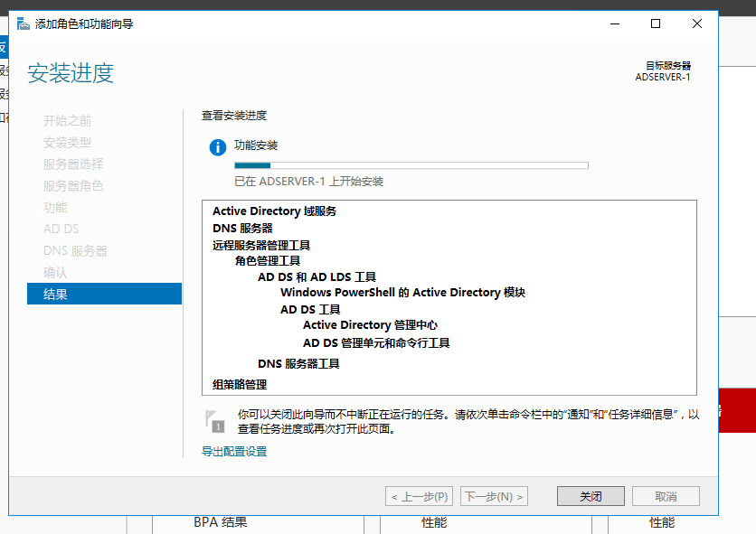The height and width of the screenshot is (534, 756).
Task: Select the 服务器选择 step in the sidebar
Action: click(x=73, y=164)
